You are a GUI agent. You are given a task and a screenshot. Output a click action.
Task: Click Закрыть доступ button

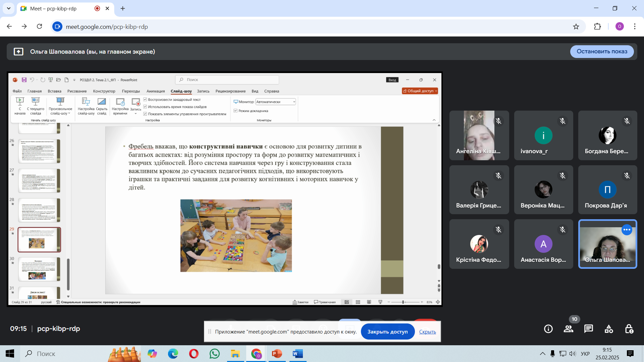(x=387, y=332)
